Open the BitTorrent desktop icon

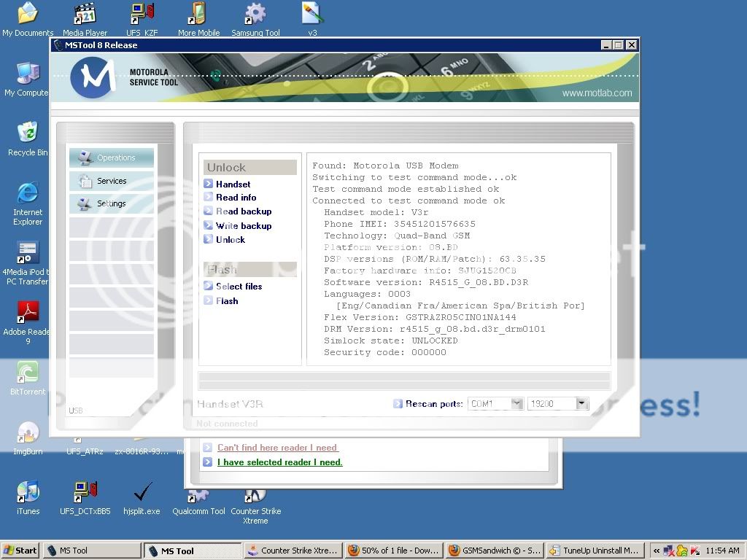(28, 377)
